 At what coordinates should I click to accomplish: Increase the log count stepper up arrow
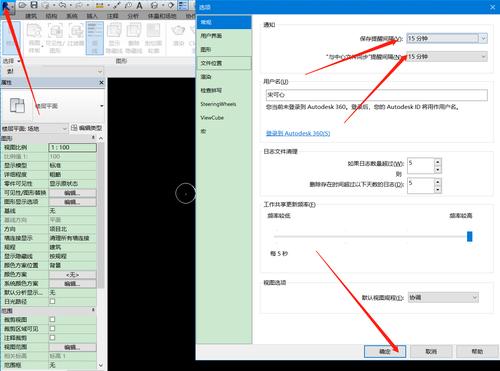click(x=438, y=162)
